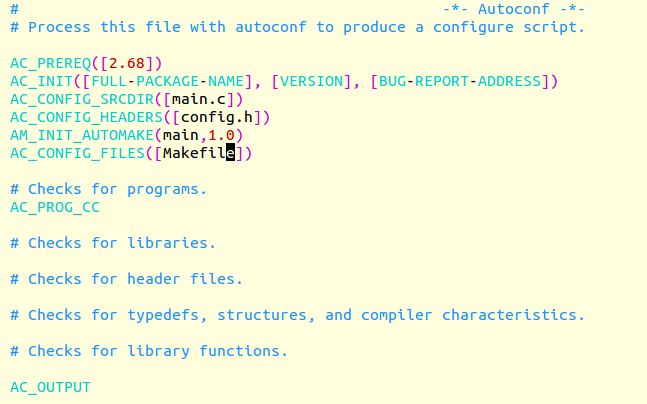Click the 1.0 version in AM_INIT_AUTOMAKE
Viewport: 647px width, 404px height.
pos(221,135)
